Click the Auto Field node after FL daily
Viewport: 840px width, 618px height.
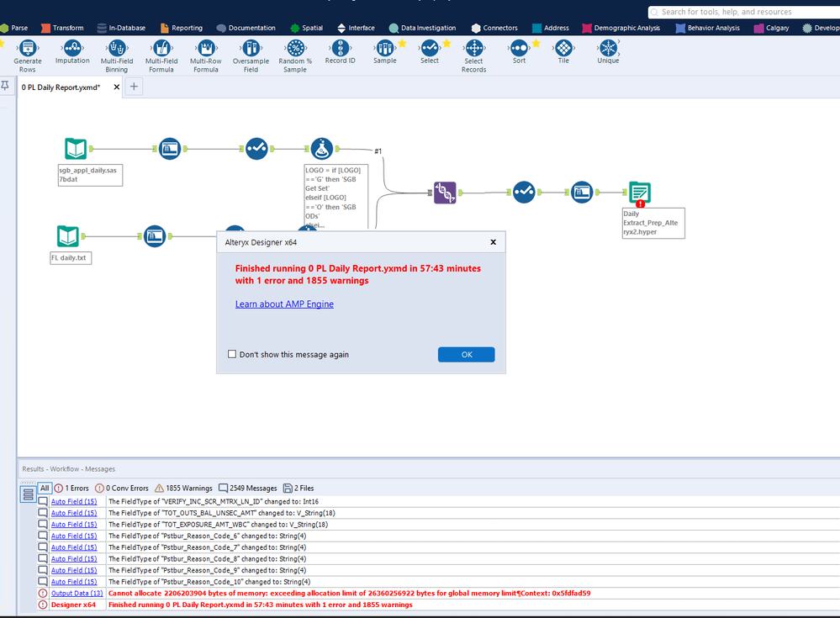pos(155,236)
